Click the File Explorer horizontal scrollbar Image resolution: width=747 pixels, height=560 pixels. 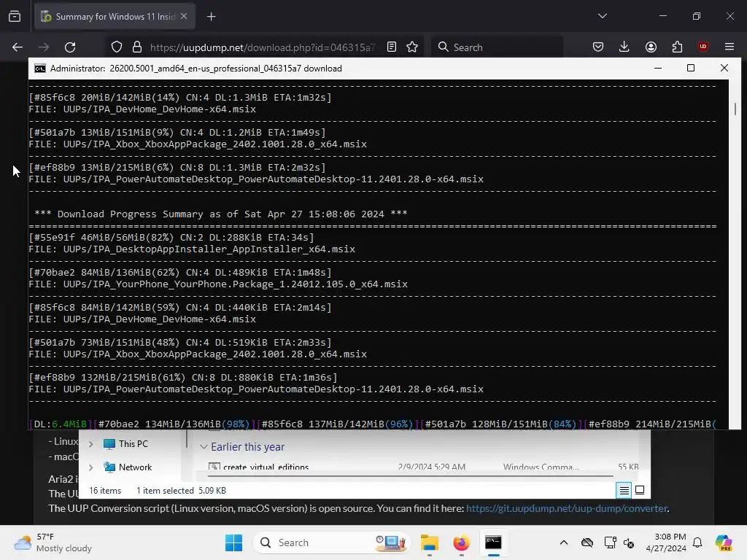(x=411, y=475)
